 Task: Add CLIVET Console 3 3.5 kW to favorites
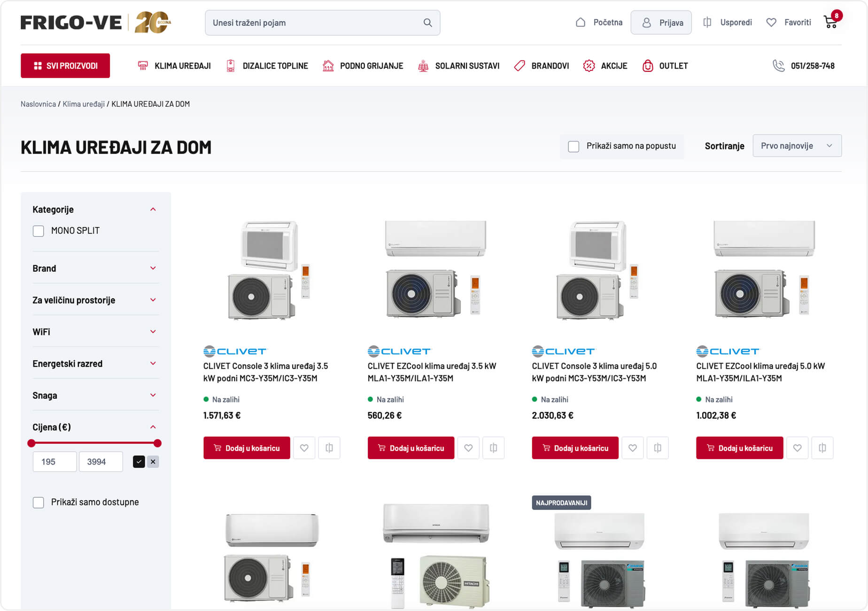click(304, 448)
